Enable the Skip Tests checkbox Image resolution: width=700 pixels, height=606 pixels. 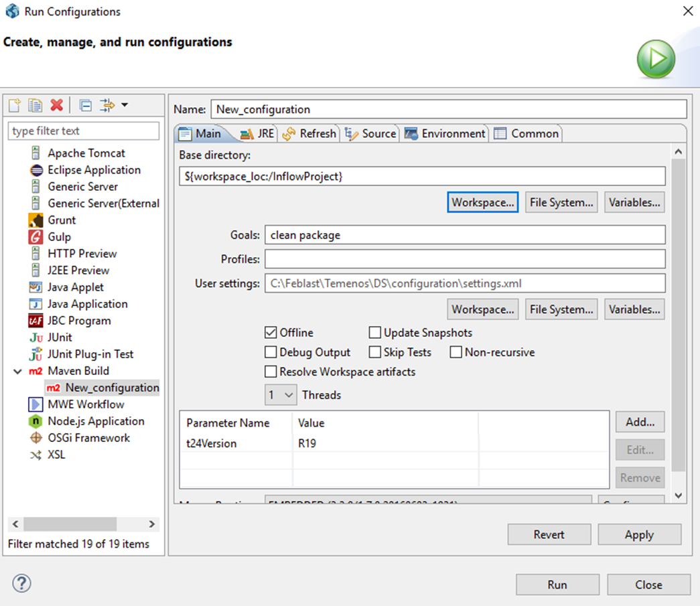pos(375,352)
